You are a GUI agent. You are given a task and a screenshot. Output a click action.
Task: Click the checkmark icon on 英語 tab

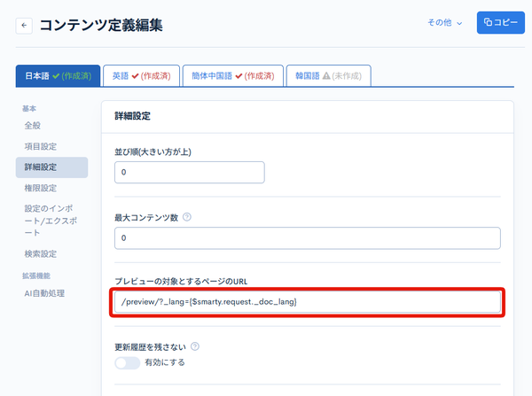135,76
